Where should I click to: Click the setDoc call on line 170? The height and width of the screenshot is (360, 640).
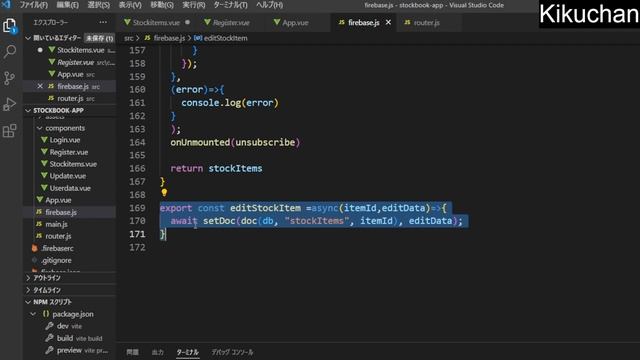pyautogui.click(x=219, y=221)
